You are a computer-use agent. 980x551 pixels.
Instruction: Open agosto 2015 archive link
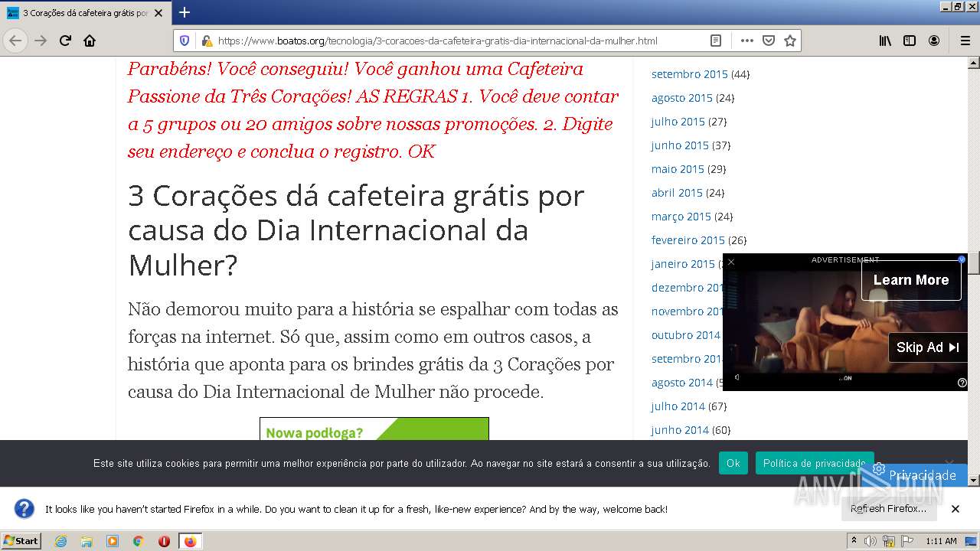[681, 98]
